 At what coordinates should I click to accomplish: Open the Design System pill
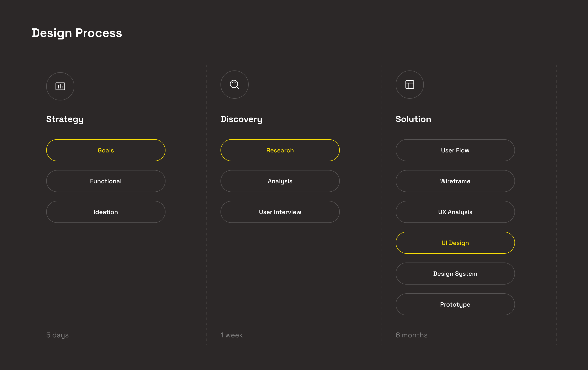(455, 274)
